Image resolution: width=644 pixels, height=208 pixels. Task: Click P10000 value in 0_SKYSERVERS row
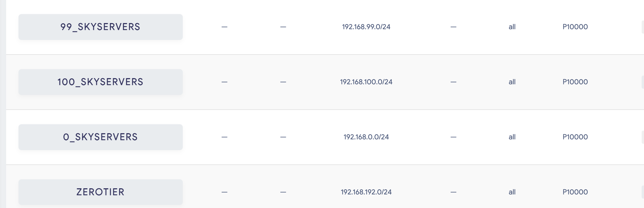[575, 137]
